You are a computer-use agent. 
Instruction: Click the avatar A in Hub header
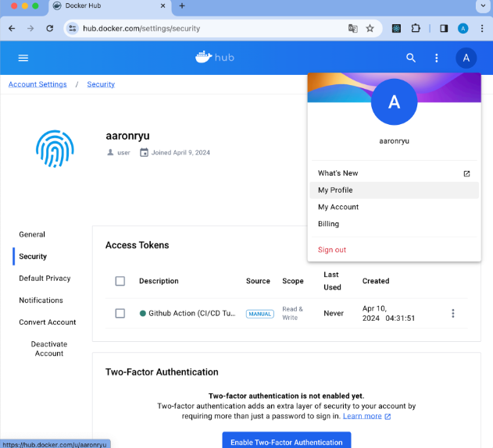(466, 58)
